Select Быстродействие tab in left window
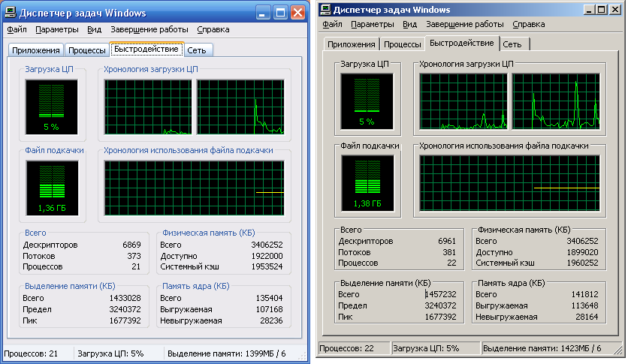 click(146, 49)
